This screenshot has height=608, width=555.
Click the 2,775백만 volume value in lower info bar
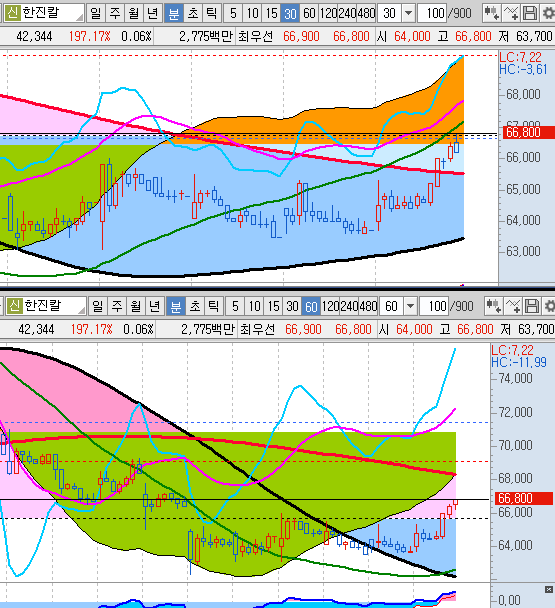point(208,330)
